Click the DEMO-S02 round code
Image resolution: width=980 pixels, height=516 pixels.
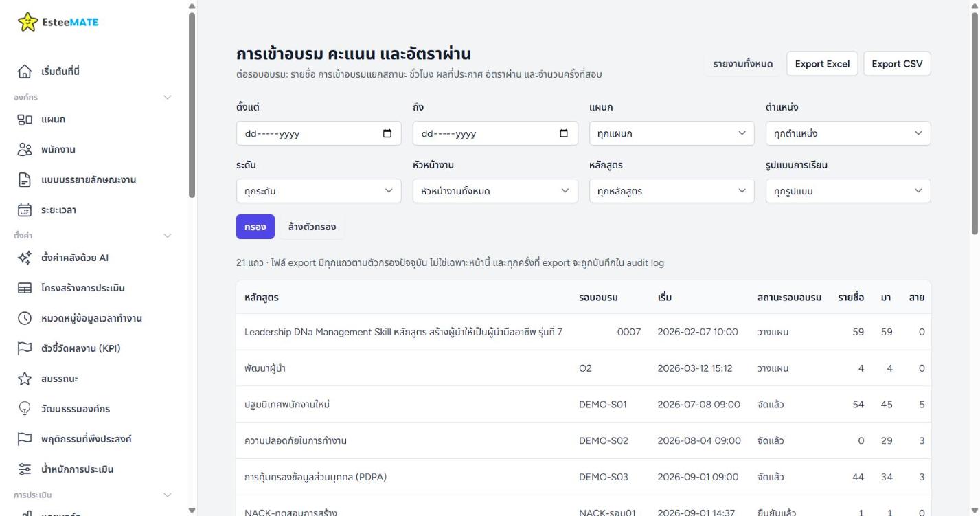coord(604,440)
